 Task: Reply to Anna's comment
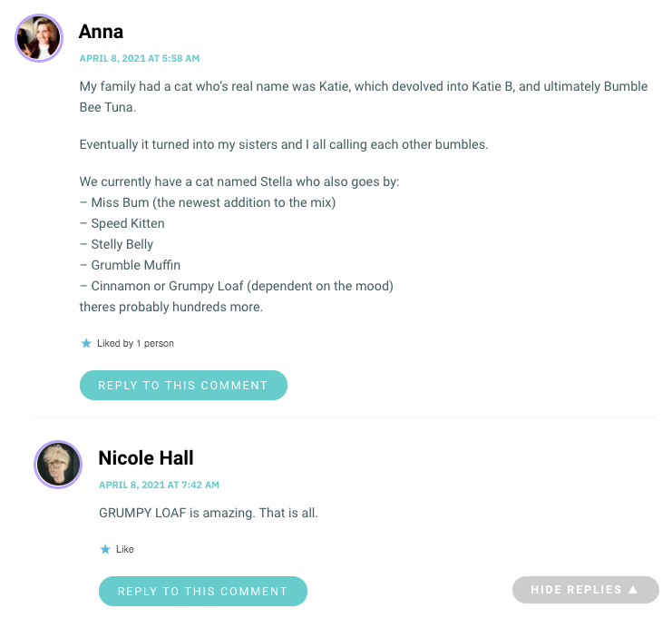pyautogui.click(x=183, y=385)
